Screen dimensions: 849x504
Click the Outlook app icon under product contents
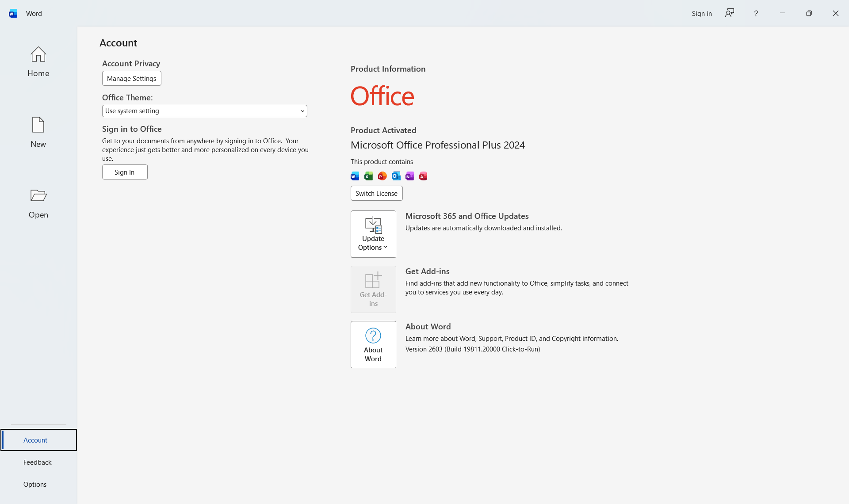coord(396,176)
